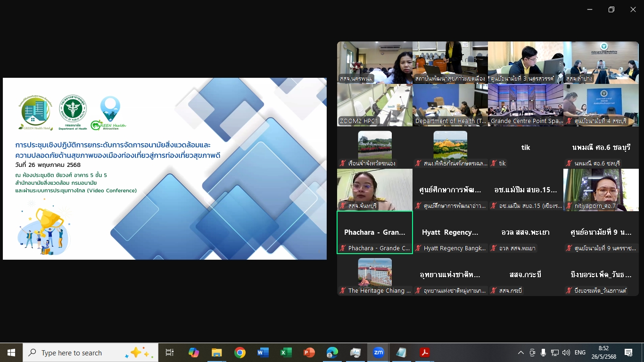Screen dimensions: 644x362
Task: Open Microsoft Word from the taskbar
Action: tap(263, 353)
